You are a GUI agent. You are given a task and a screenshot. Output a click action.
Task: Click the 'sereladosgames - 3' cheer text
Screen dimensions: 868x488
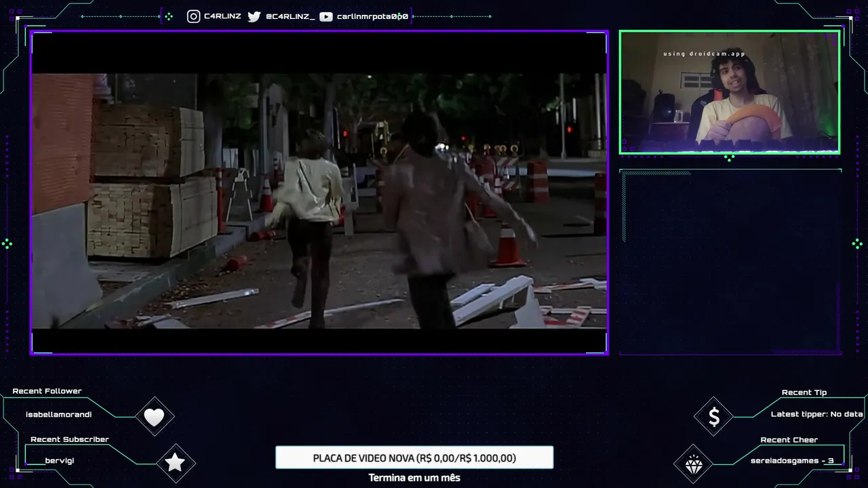pyautogui.click(x=792, y=461)
